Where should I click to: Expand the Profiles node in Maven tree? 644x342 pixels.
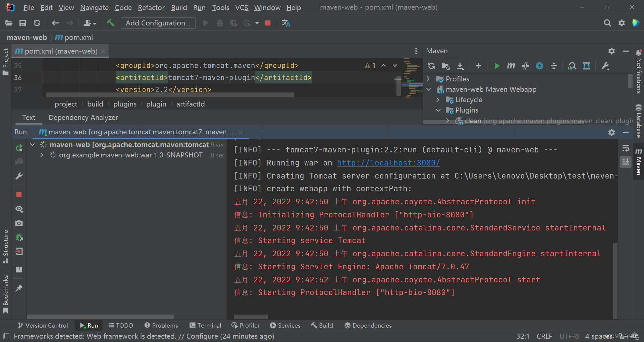click(x=428, y=79)
